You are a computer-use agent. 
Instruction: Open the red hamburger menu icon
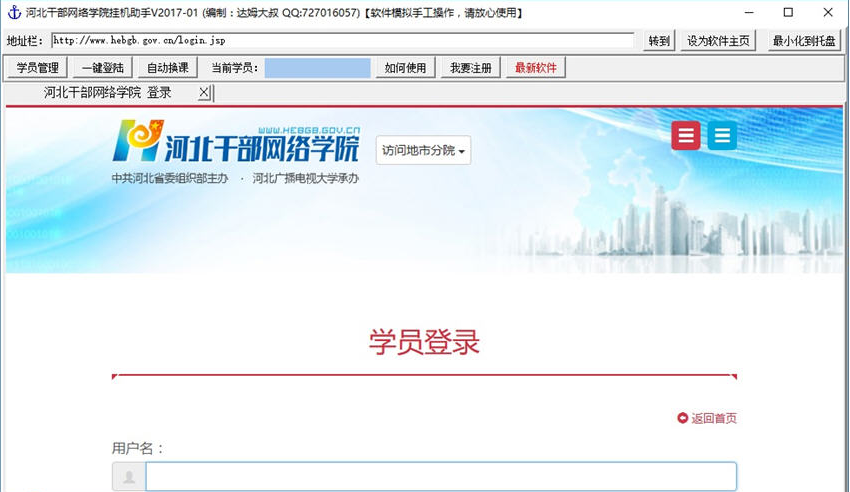[686, 135]
